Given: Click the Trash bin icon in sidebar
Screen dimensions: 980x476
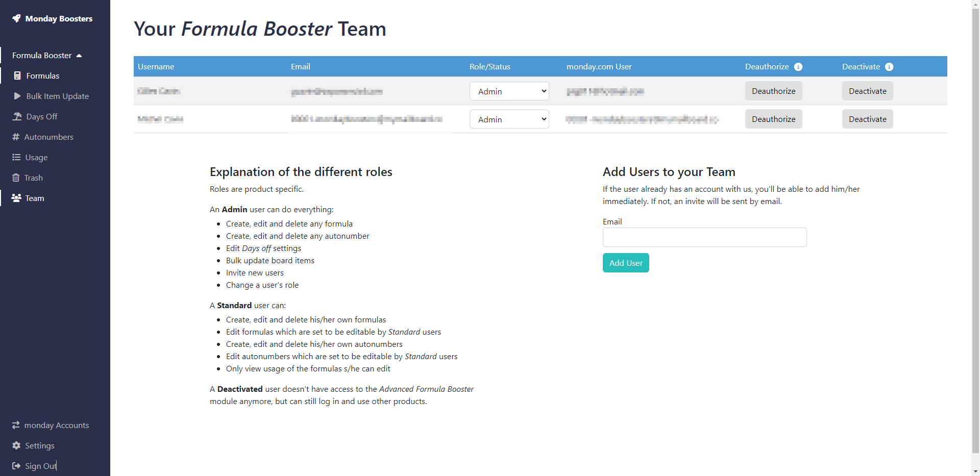Looking at the screenshot, I should click(16, 178).
